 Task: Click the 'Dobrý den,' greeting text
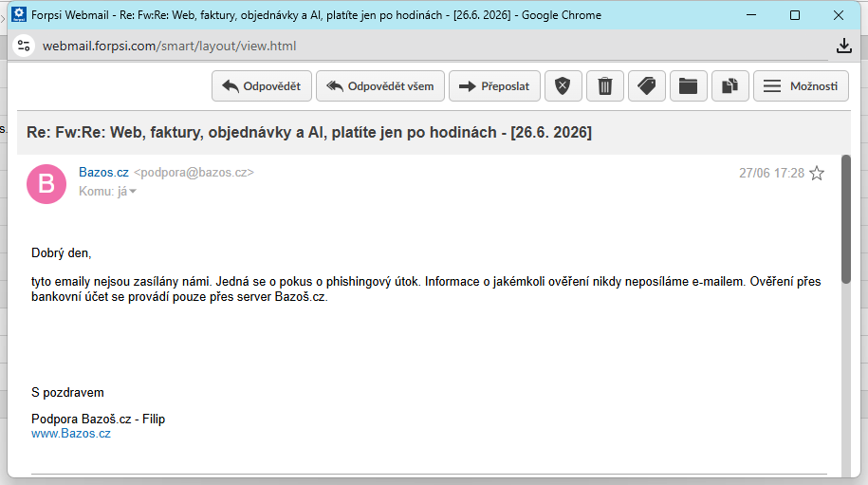(61, 253)
